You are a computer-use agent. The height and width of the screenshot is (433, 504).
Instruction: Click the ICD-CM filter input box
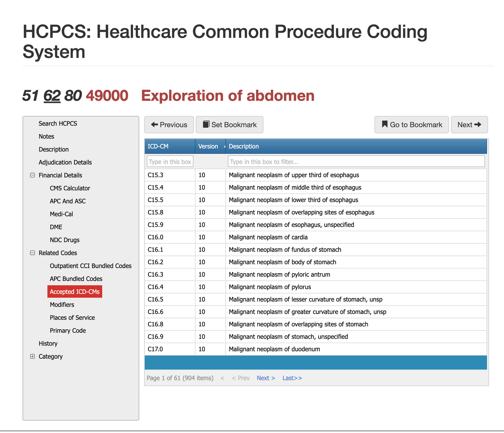(x=170, y=161)
